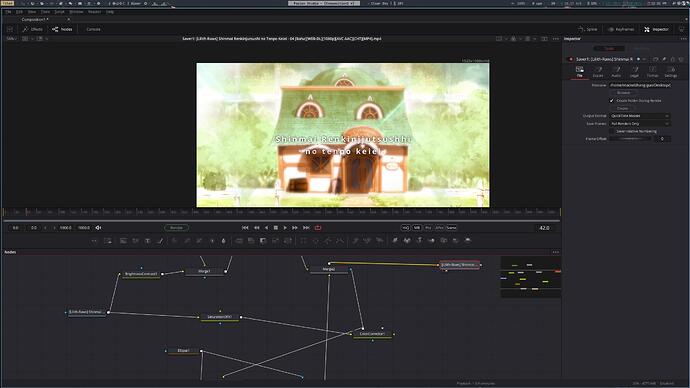Add a Transform tool from the toolbar

tap(287, 241)
